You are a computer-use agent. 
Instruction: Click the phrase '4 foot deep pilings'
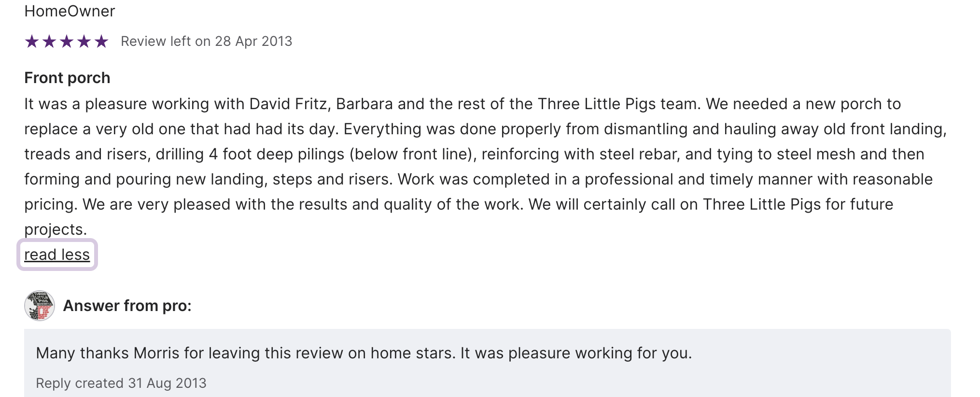(277, 154)
